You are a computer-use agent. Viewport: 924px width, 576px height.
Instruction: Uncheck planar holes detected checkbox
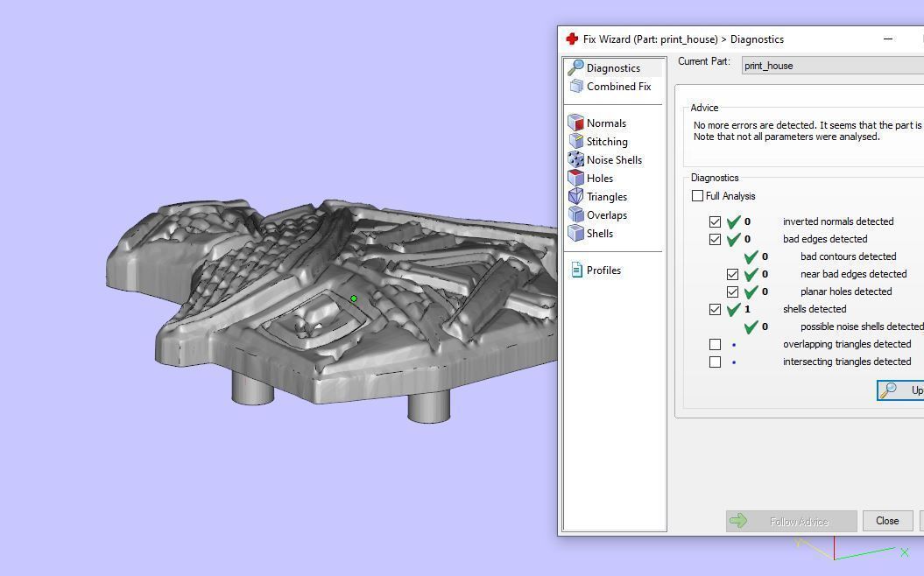(732, 292)
